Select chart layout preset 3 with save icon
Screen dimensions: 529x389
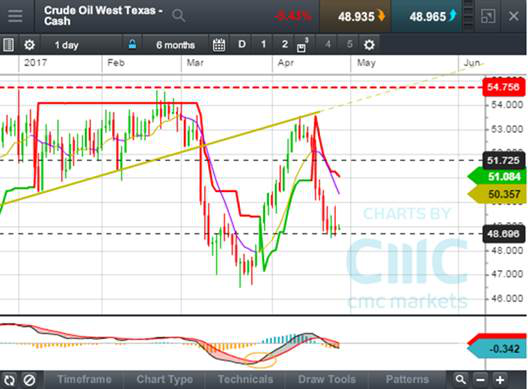[302, 46]
